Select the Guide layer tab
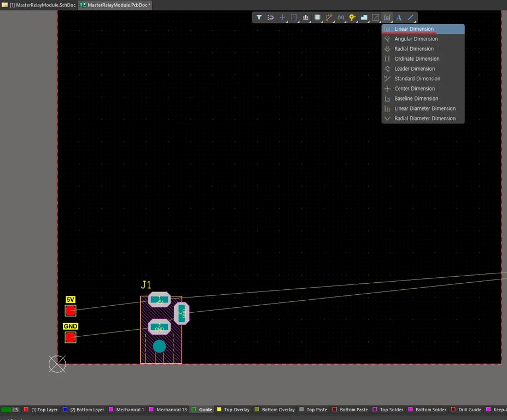 202,410
